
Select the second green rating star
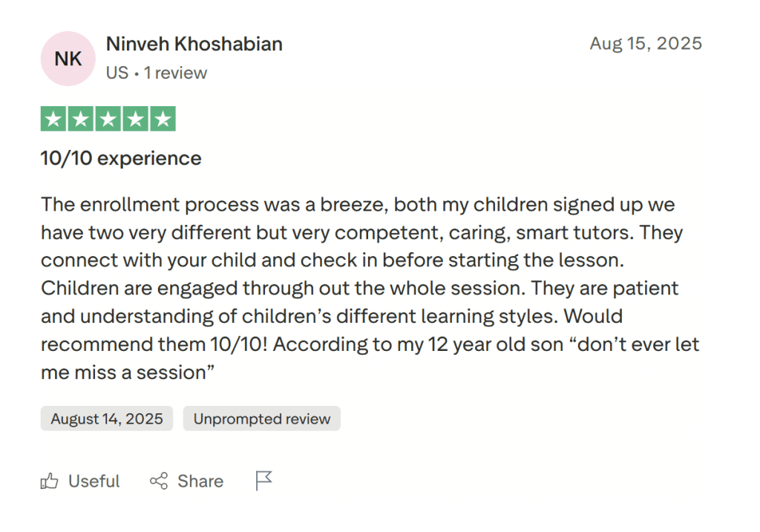(80, 118)
